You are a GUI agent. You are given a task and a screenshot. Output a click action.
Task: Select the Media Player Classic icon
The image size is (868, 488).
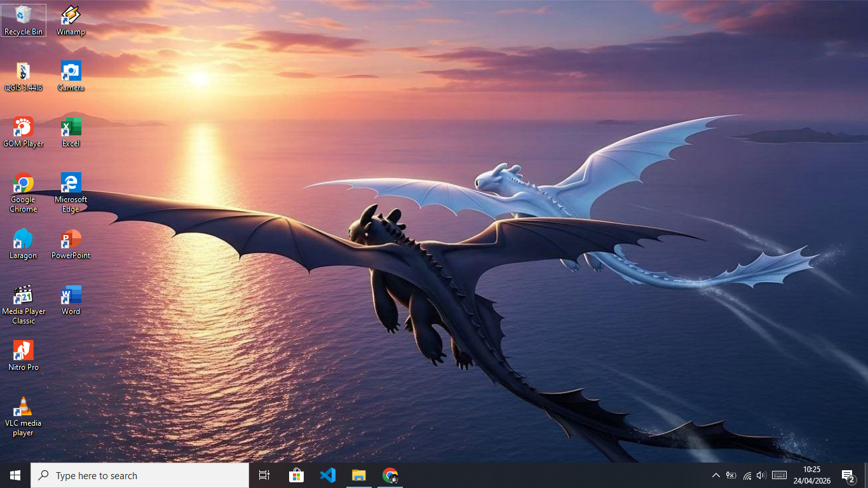[x=24, y=304]
